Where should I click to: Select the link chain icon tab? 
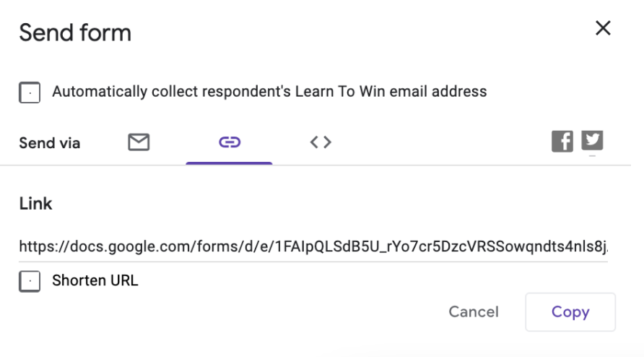point(229,142)
